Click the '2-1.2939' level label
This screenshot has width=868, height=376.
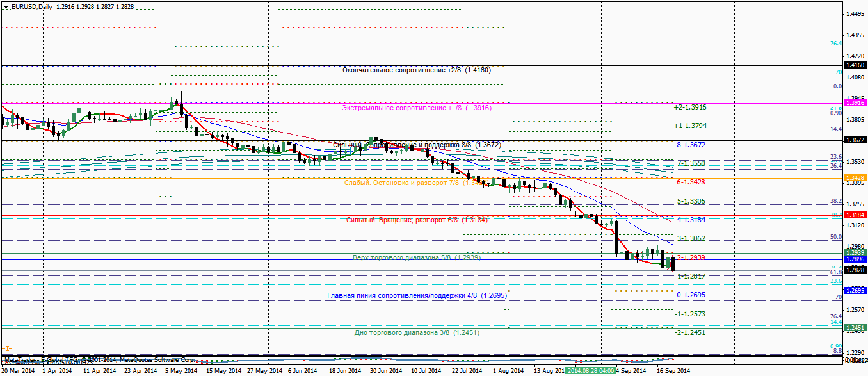[x=691, y=257]
